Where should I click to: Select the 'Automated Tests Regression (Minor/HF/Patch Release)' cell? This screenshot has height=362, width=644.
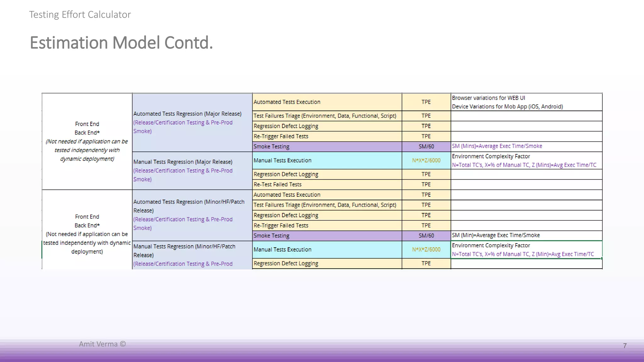[192, 215]
